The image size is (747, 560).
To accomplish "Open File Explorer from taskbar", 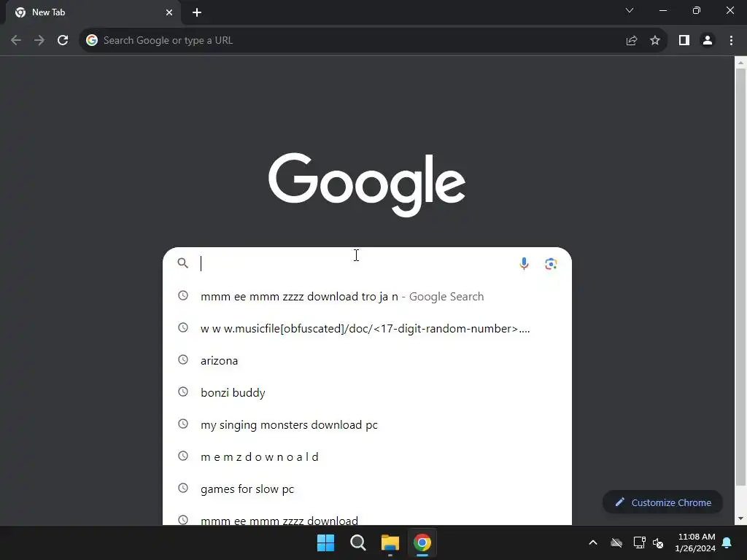I will click(x=390, y=542).
